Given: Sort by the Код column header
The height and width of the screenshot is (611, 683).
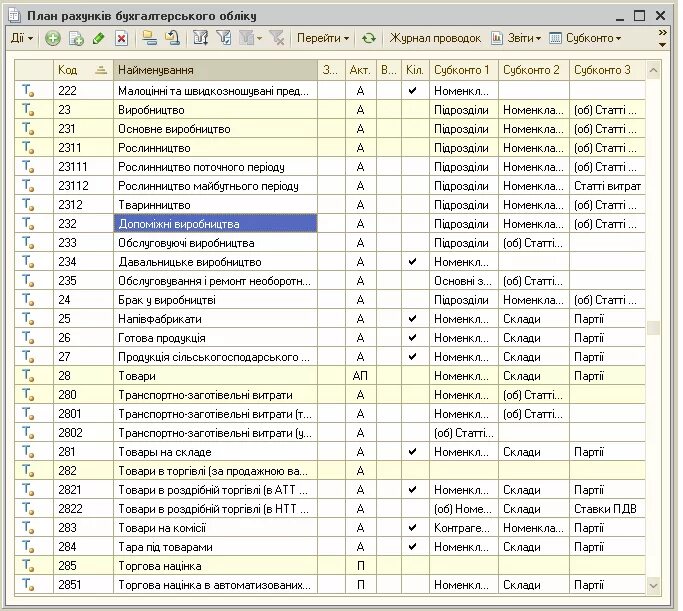Looking at the screenshot, I should coord(83,70).
